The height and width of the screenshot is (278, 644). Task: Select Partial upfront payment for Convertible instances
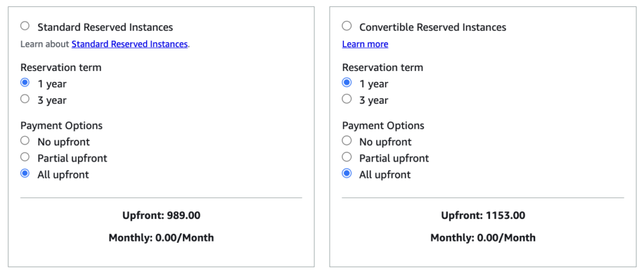tap(347, 157)
